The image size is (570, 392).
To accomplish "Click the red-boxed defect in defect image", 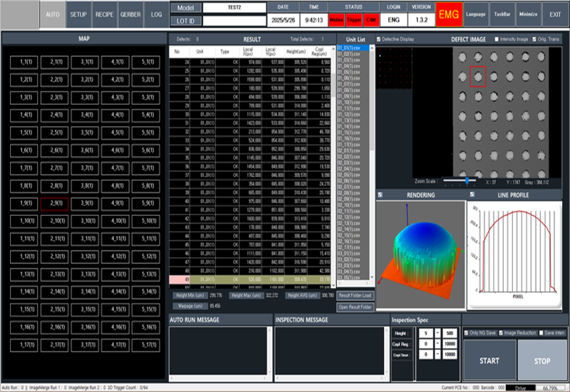I will [x=478, y=75].
